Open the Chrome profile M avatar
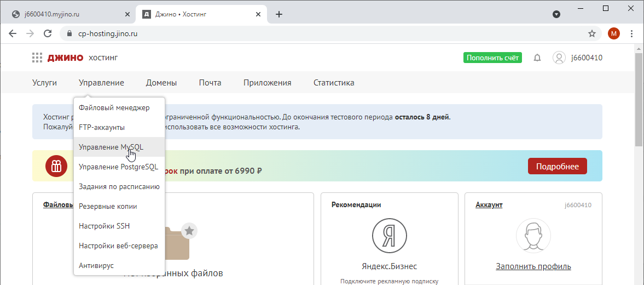Image resolution: width=644 pixels, height=285 pixels. [614, 33]
